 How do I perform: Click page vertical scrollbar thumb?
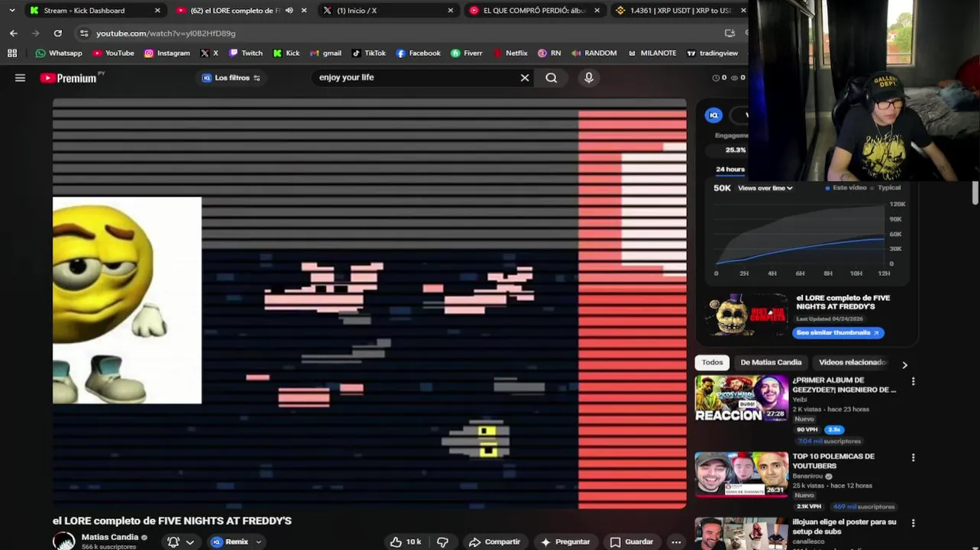point(975,193)
